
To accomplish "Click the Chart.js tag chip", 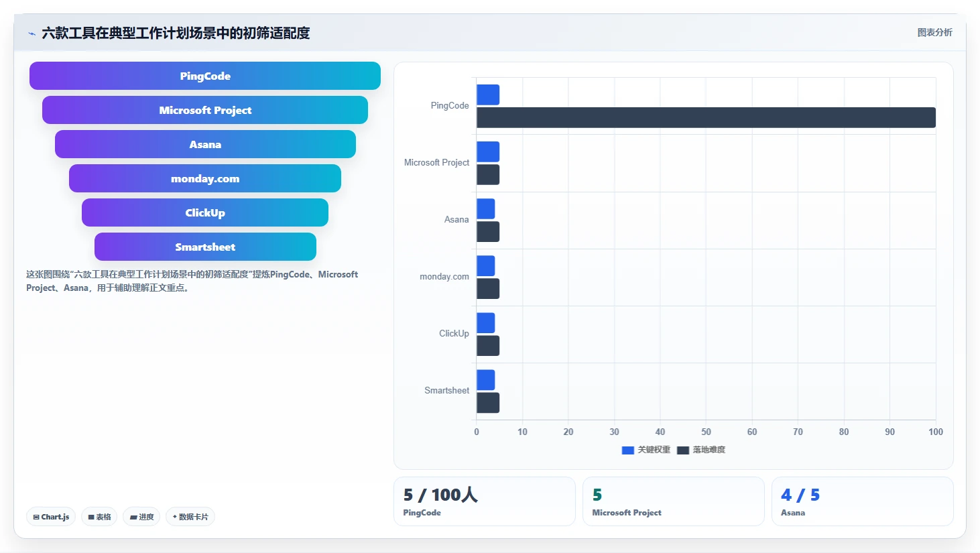I will tap(51, 517).
